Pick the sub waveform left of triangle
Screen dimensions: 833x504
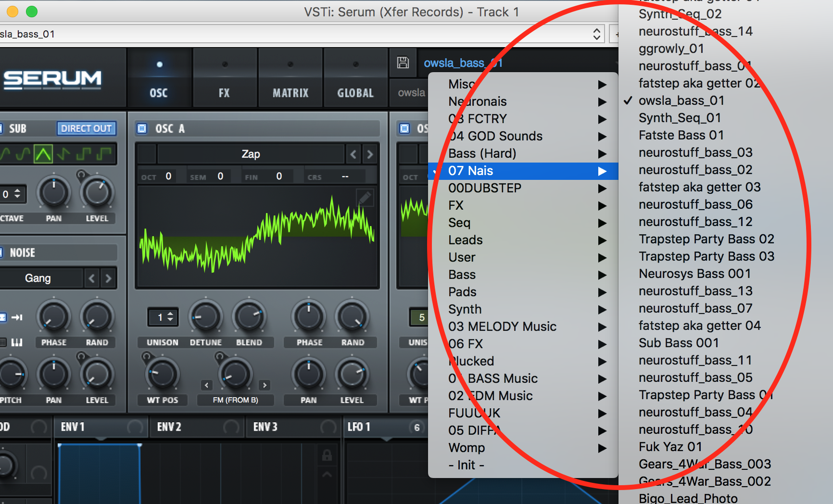point(23,154)
